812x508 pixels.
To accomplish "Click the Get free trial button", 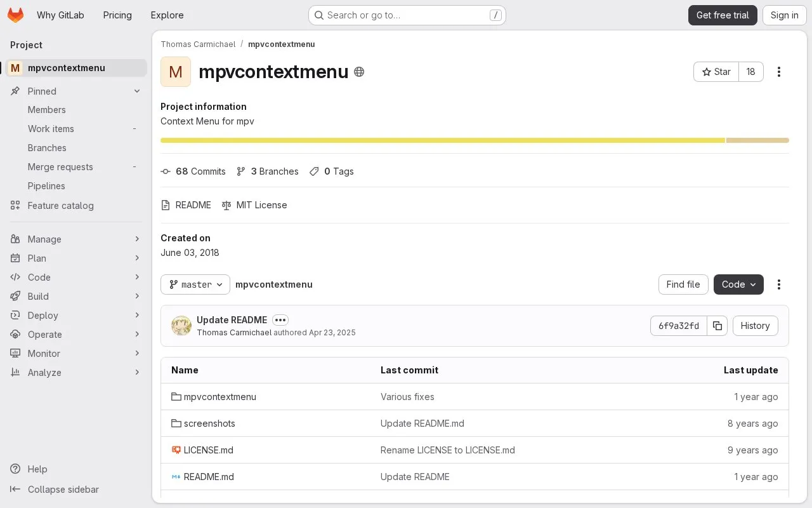I will click(x=723, y=15).
